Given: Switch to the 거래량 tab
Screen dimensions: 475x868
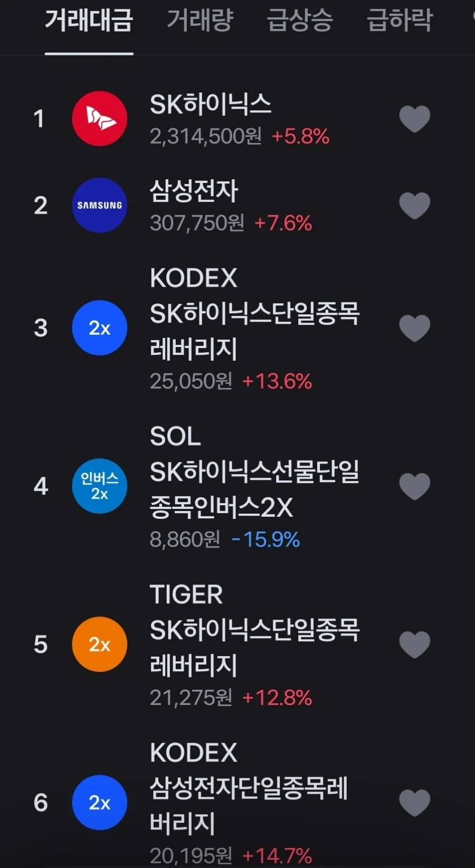Looking at the screenshot, I should tap(200, 21).
